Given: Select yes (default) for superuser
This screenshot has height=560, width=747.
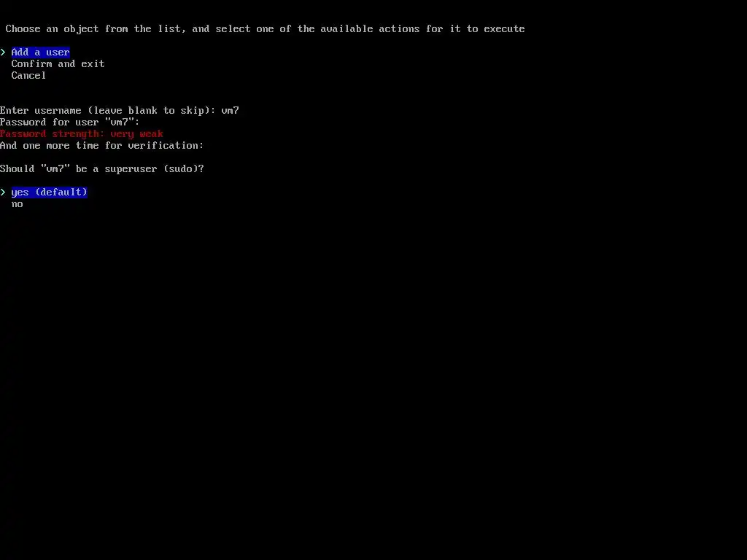Looking at the screenshot, I should click(49, 192).
